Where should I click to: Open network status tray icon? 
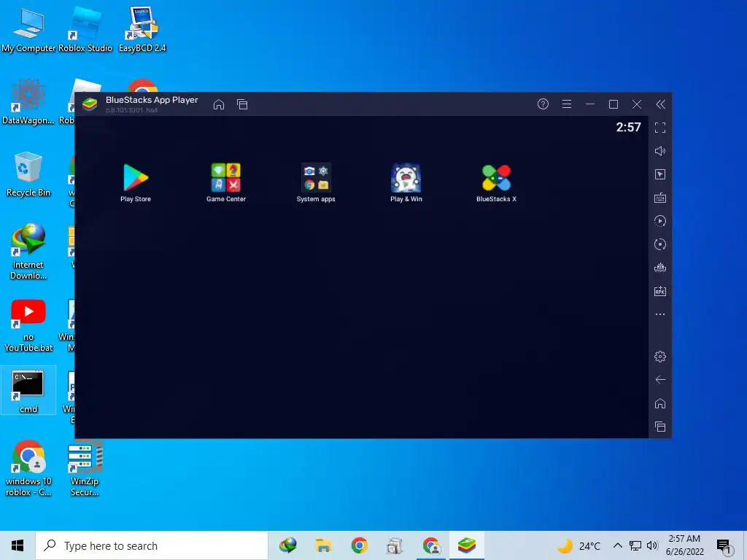coord(635,545)
